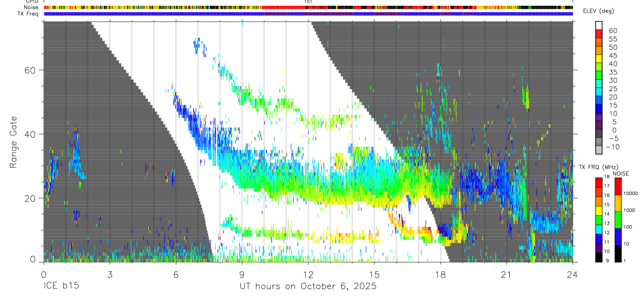Click the '14' label on TX FRQ legend

(606, 214)
